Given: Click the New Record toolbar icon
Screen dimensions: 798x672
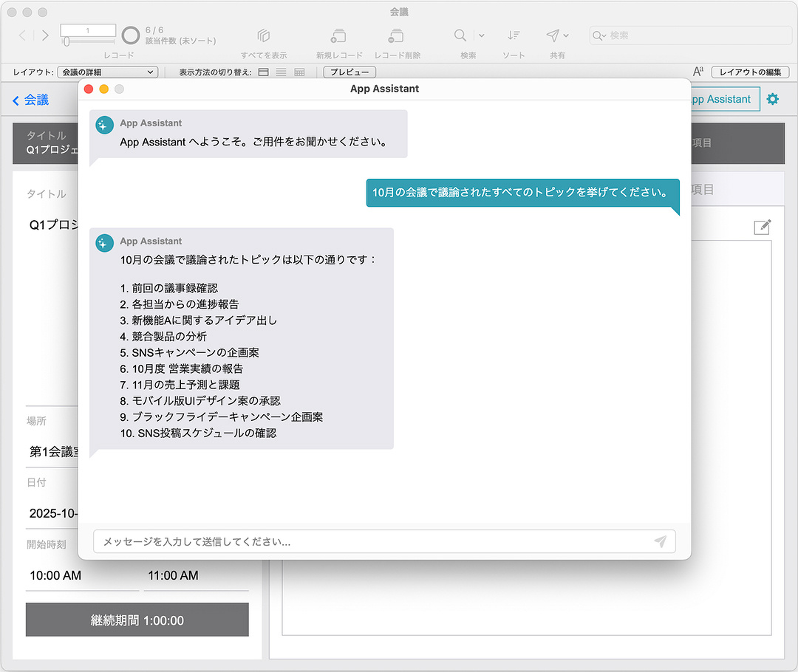Looking at the screenshot, I should [338, 35].
